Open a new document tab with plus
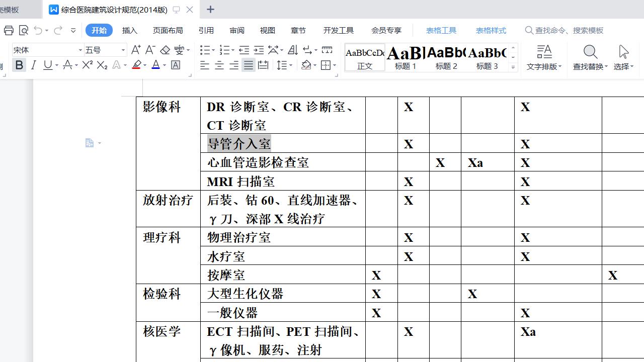The image size is (644, 362). click(210, 10)
